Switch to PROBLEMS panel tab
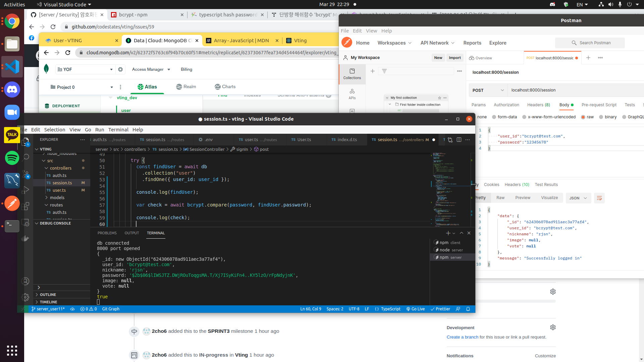The height and width of the screenshot is (362, 644). [x=107, y=233]
